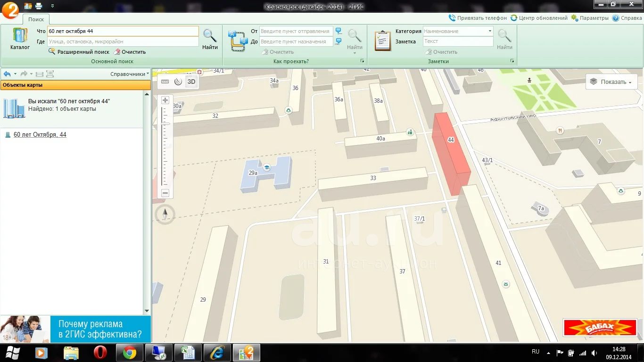Click the pharmacy icon near building 40а
This screenshot has height=362, width=644.
coord(410,132)
